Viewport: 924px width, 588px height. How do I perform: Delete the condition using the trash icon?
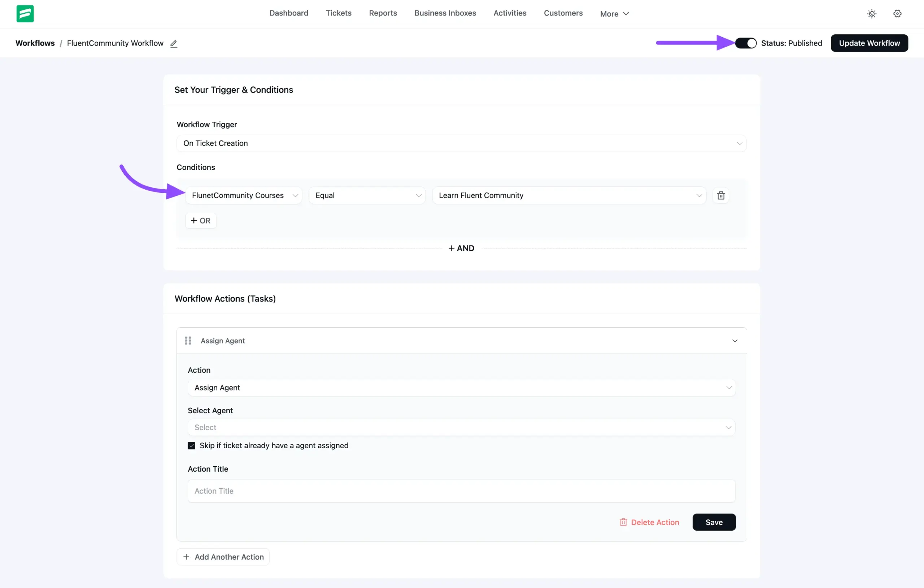click(x=721, y=195)
